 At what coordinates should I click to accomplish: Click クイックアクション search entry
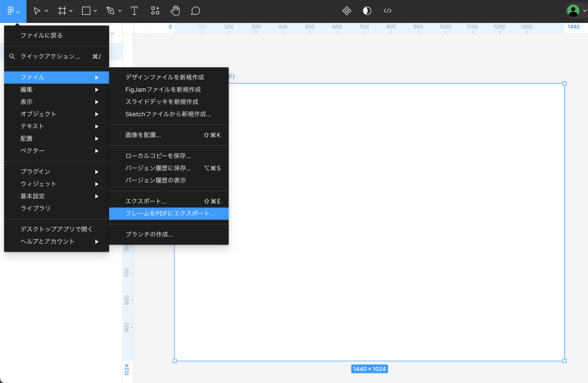pos(50,56)
